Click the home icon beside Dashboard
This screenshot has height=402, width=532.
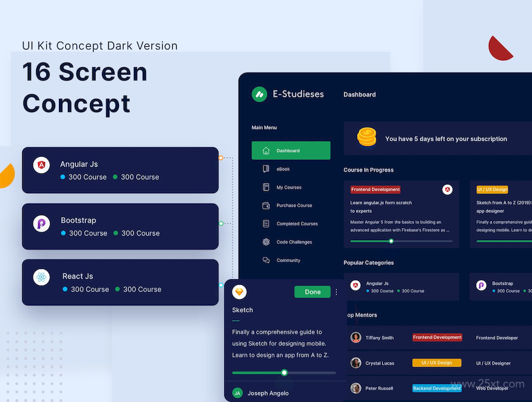[x=266, y=151]
